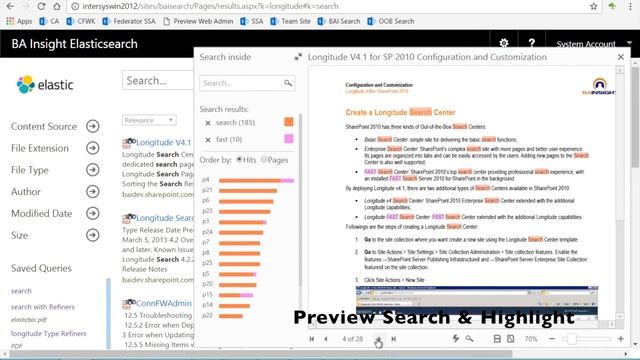Open saved query 'longitude Type Refiners'
This screenshot has height=360, width=640.
(x=49, y=333)
